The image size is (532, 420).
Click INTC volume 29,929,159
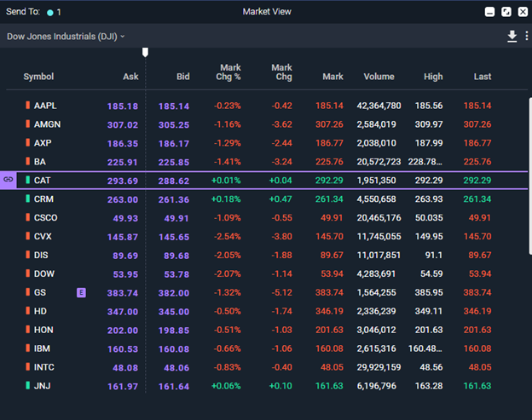pyautogui.click(x=379, y=367)
